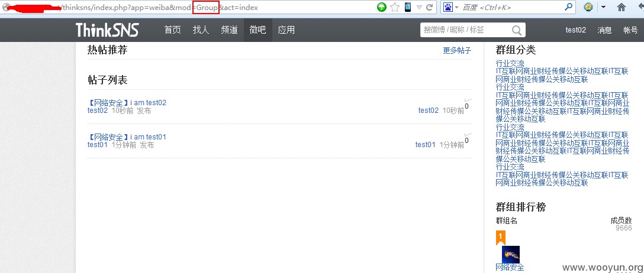
Task: Open the search engine selector dropdown arrow
Action: pos(456,7)
